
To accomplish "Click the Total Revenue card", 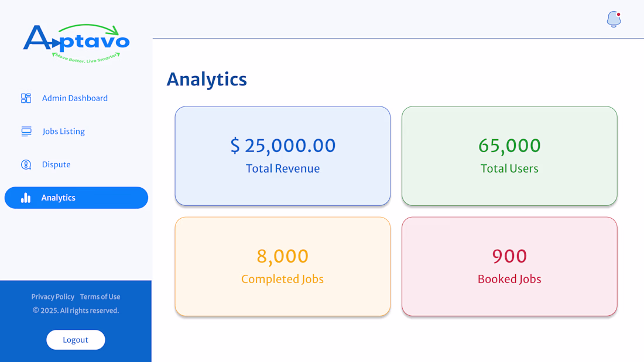I will click(x=283, y=156).
